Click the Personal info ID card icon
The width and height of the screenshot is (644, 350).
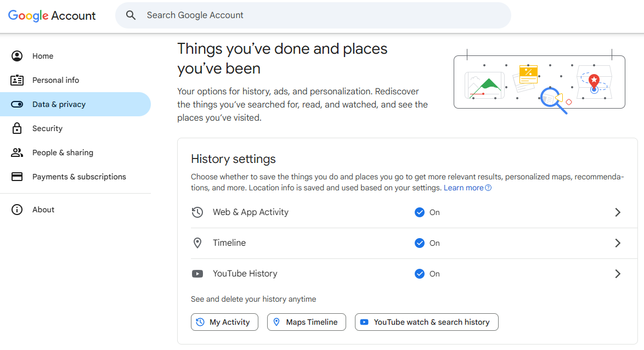[x=17, y=80]
